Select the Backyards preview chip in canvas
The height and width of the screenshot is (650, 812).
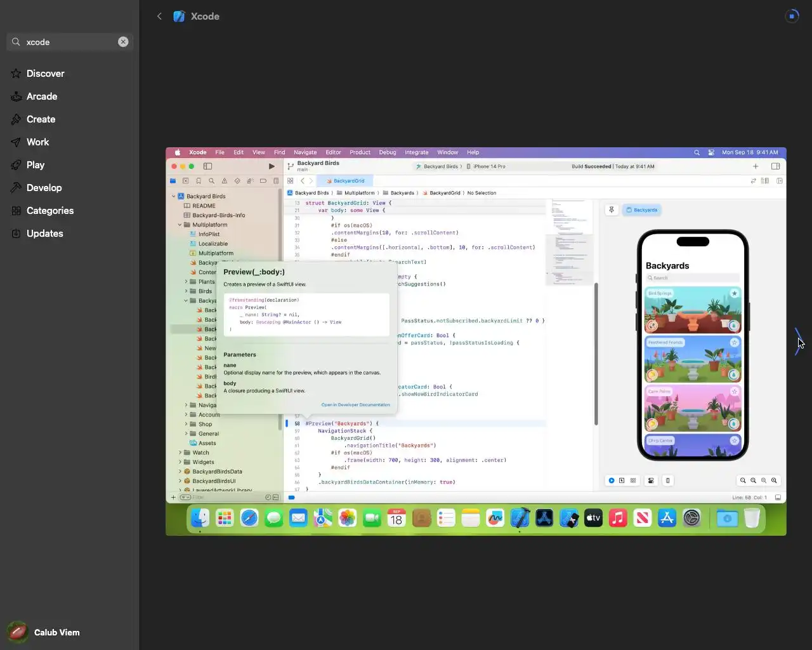point(642,209)
